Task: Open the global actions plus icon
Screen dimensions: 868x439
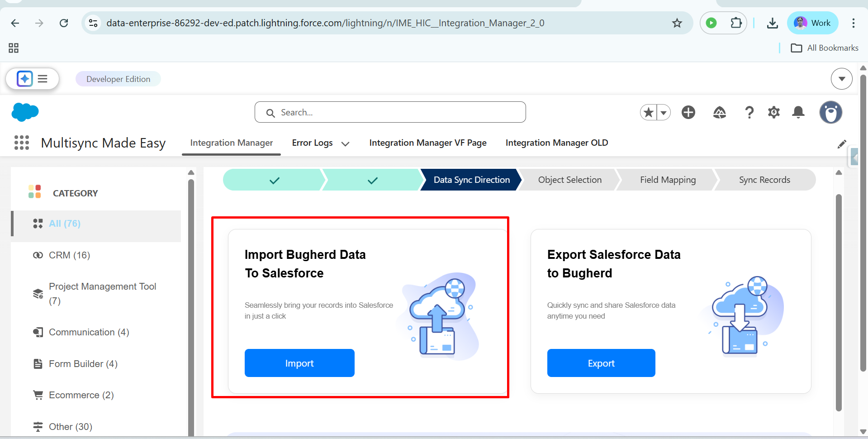Action: coord(688,112)
